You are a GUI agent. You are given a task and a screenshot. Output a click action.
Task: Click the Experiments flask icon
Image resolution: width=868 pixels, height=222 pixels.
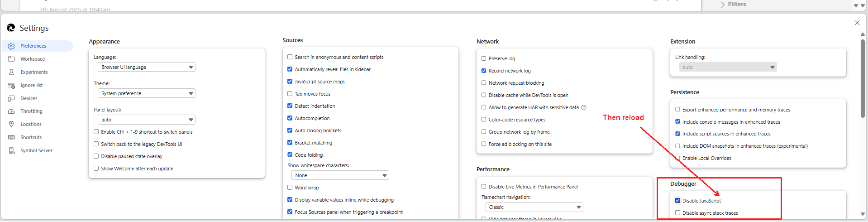11,72
